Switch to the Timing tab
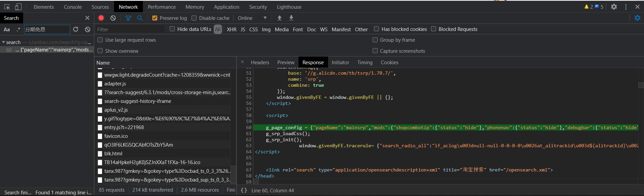 coord(365,63)
